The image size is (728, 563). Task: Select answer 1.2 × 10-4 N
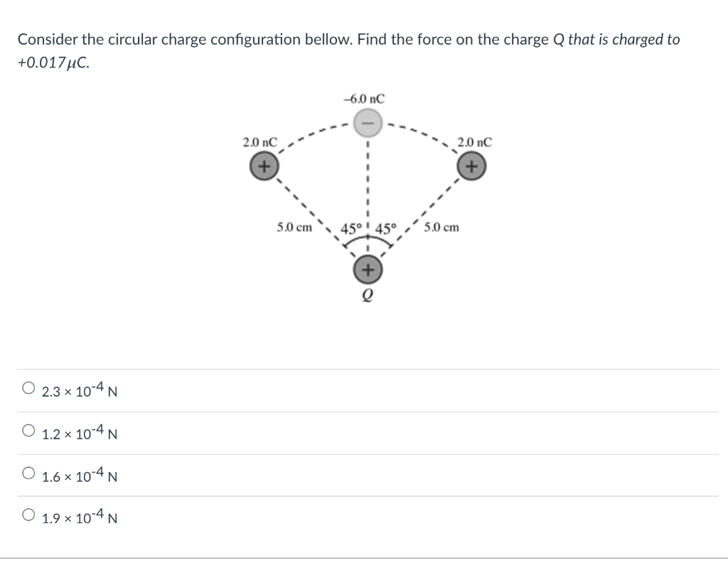click(26, 429)
